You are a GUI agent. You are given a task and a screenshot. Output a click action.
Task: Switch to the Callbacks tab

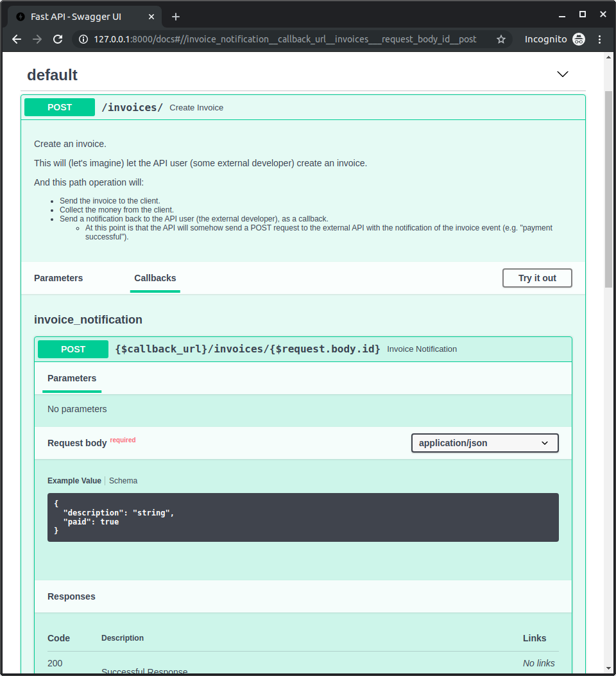coord(155,278)
